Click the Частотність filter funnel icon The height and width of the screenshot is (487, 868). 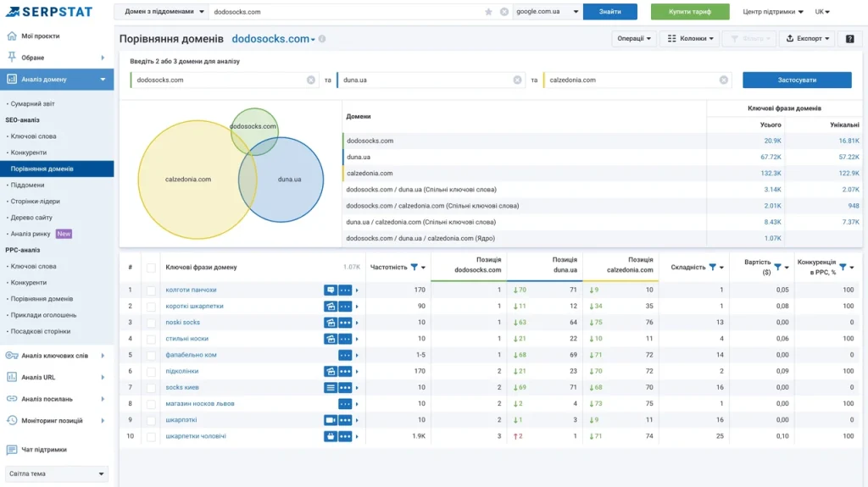pyautogui.click(x=414, y=268)
